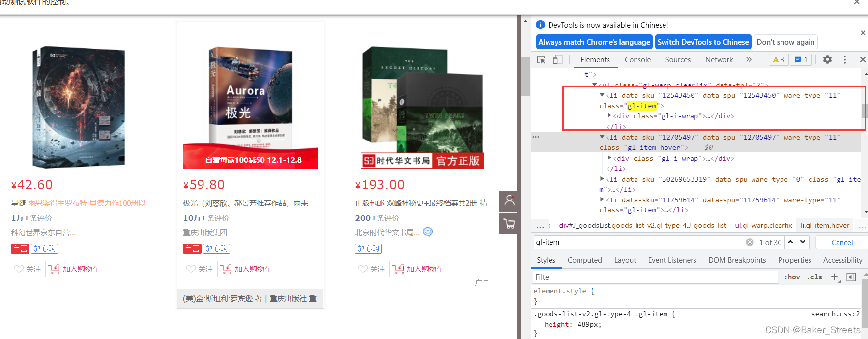The width and height of the screenshot is (868, 339).
Task: Click the Twin Peaks book cover thumbnail
Action: coord(423,107)
